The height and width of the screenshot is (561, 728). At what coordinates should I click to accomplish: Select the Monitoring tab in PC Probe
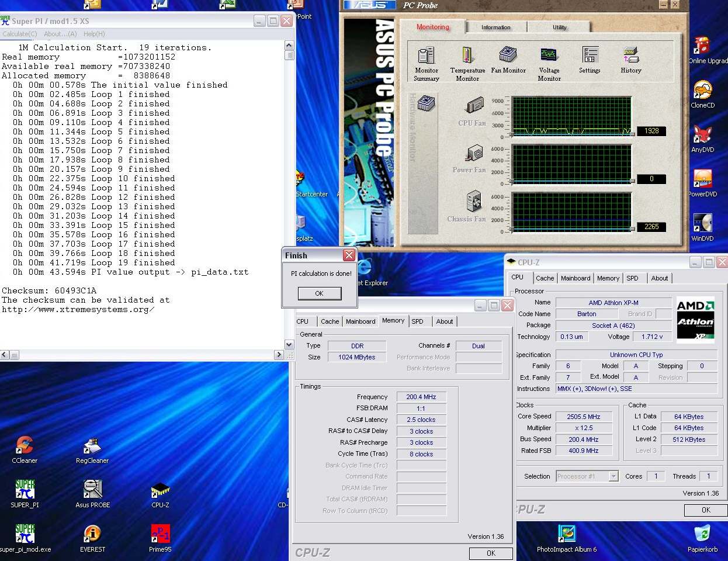(433, 27)
